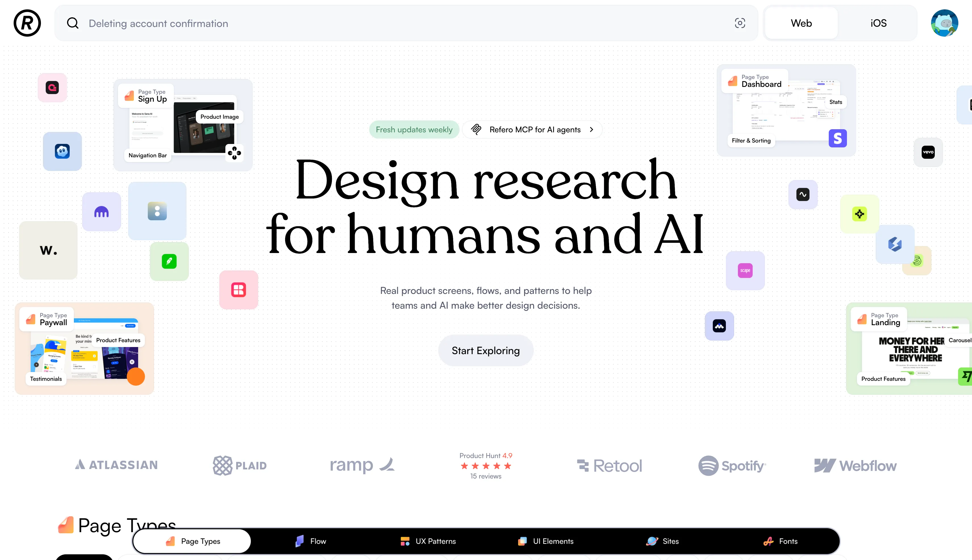Image resolution: width=972 pixels, height=560 pixels.
Task: Click the Stripe purple S icon
Action: tap(837, 138)
